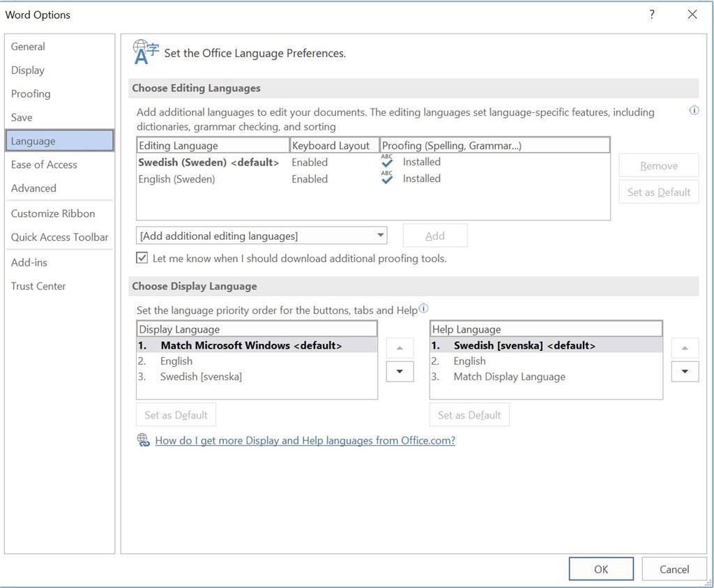Click the Add language button
714x588 pixels.
(x=435, y=236)
